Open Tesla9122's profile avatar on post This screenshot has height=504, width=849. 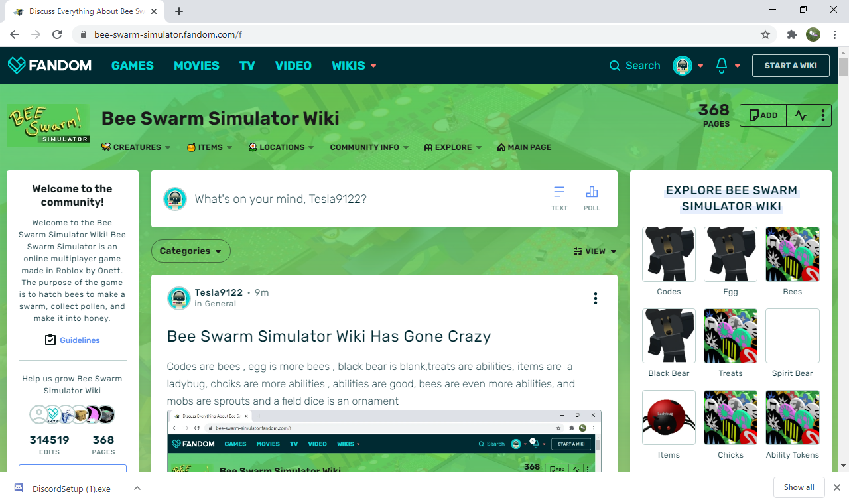179,298
